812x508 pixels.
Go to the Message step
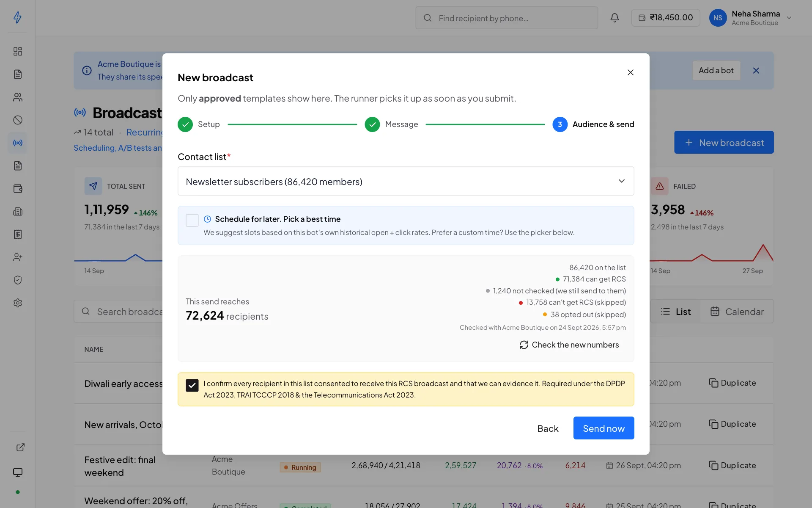tap(391, 124)
